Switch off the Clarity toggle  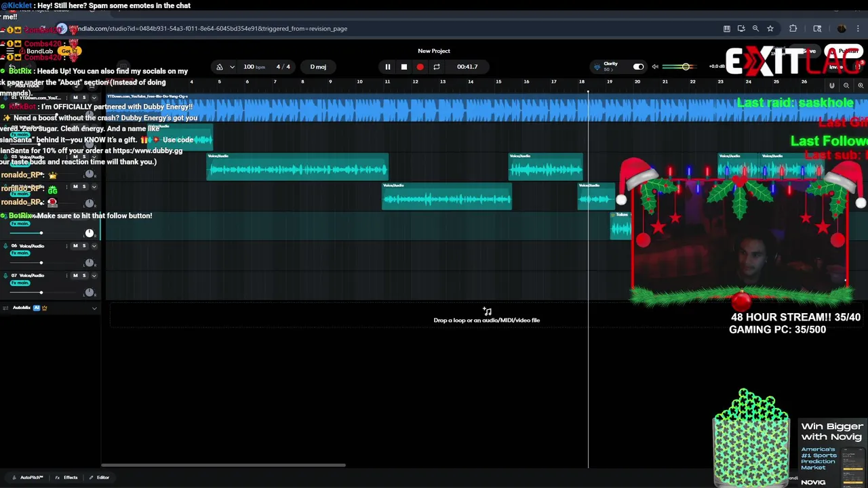tap(638, 66)
